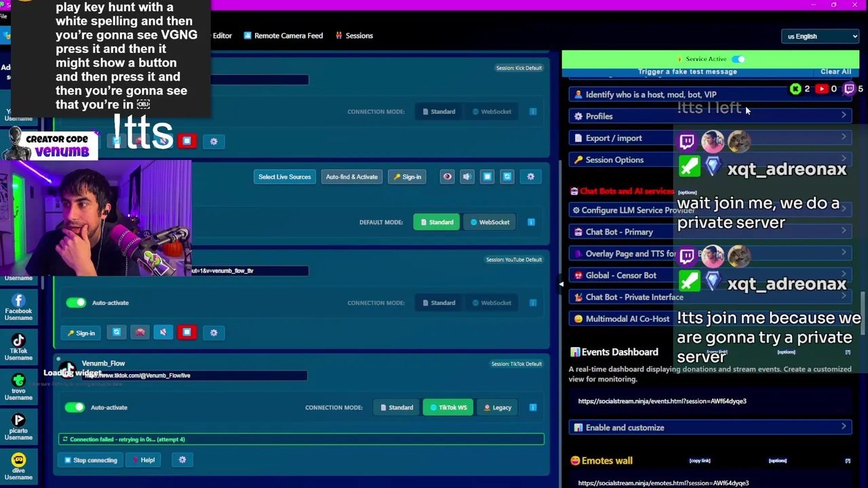Open Kick connection mode info icon
868x488 pixels.
[x=533, y=112]
